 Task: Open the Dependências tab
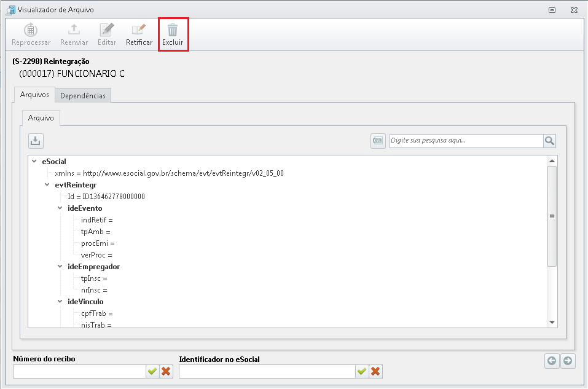pos(83,96)
